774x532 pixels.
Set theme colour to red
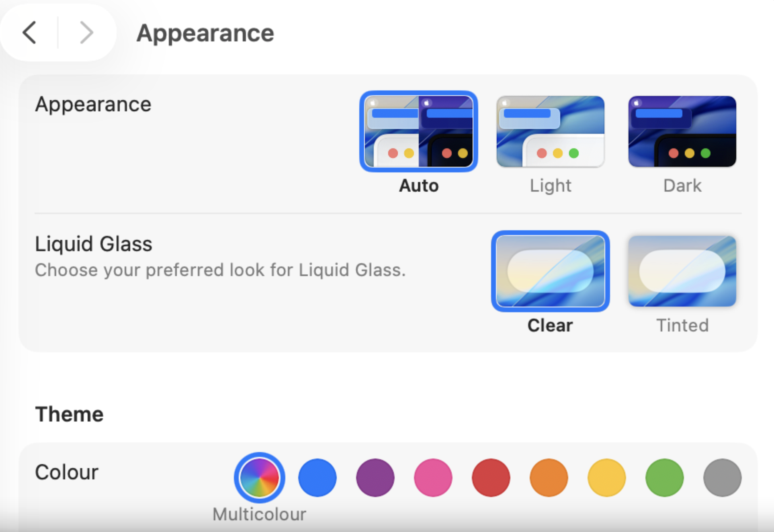pyautogui.click(x=491, y=478)
